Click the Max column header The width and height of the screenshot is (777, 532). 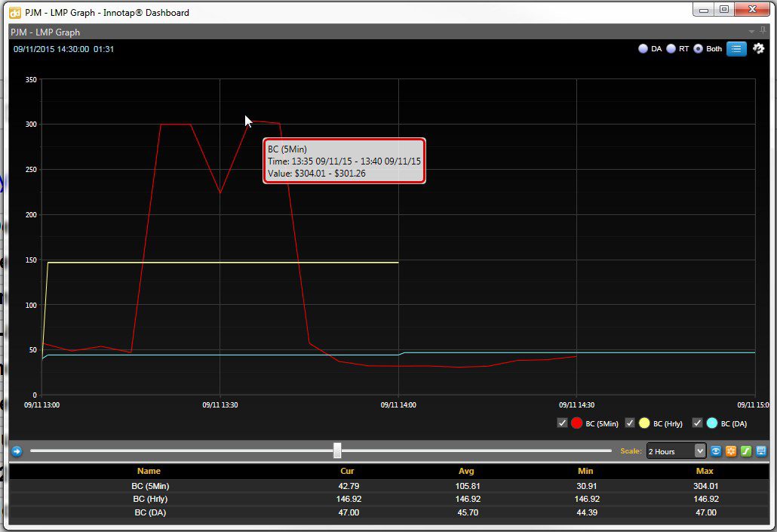pyautogui.click(x=705, y=471)
